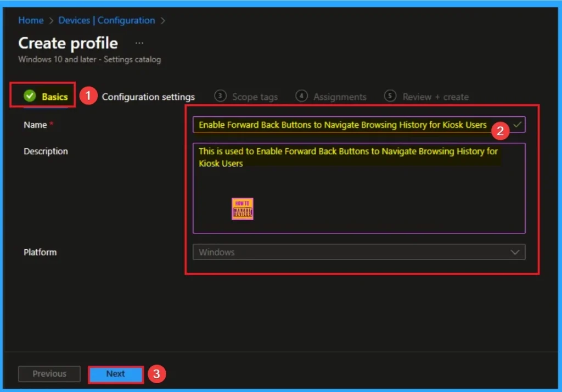Viewport: 562px width, 392px height.
Task: Open the Devices | Configuration breadcrumb link
Action: [106, 20]
